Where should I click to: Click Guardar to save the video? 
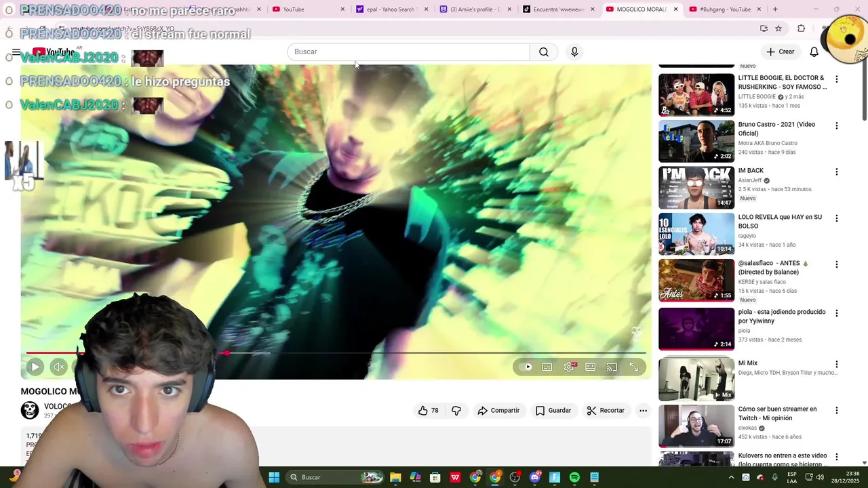tap(553, 410)
